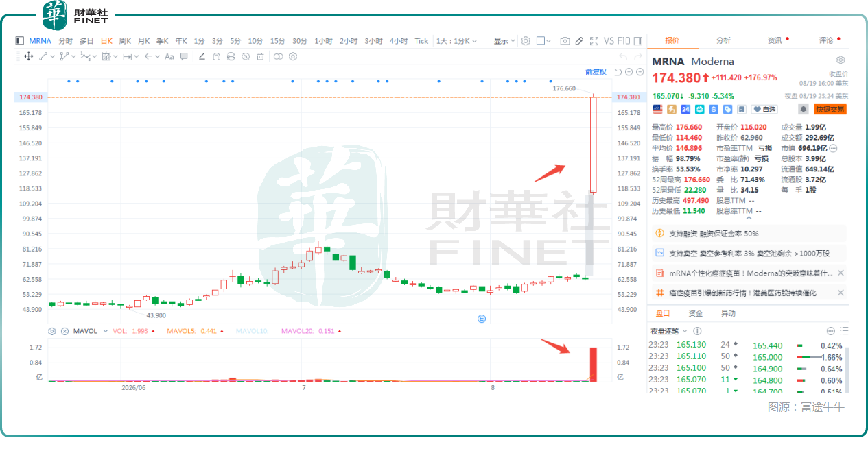The image size is (868, 451).
Task: Open the market cap more-info ellipsis
Action: tap(834, 148)
